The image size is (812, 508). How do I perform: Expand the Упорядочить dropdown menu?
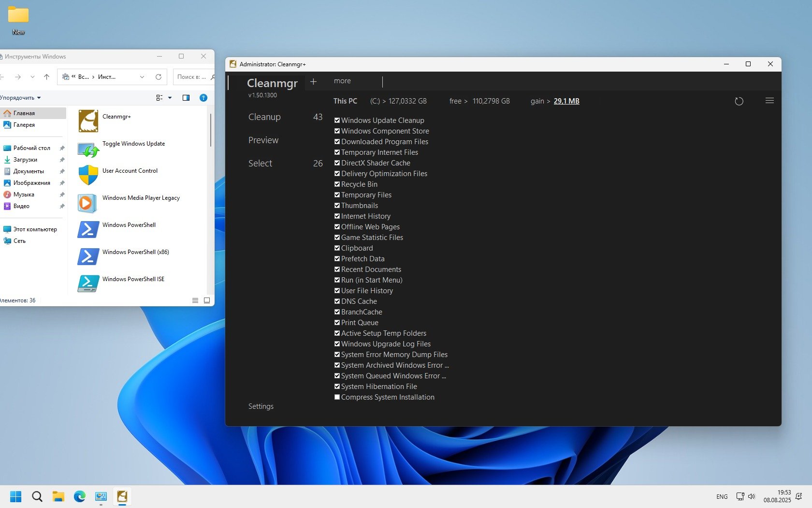pos(20,98)
